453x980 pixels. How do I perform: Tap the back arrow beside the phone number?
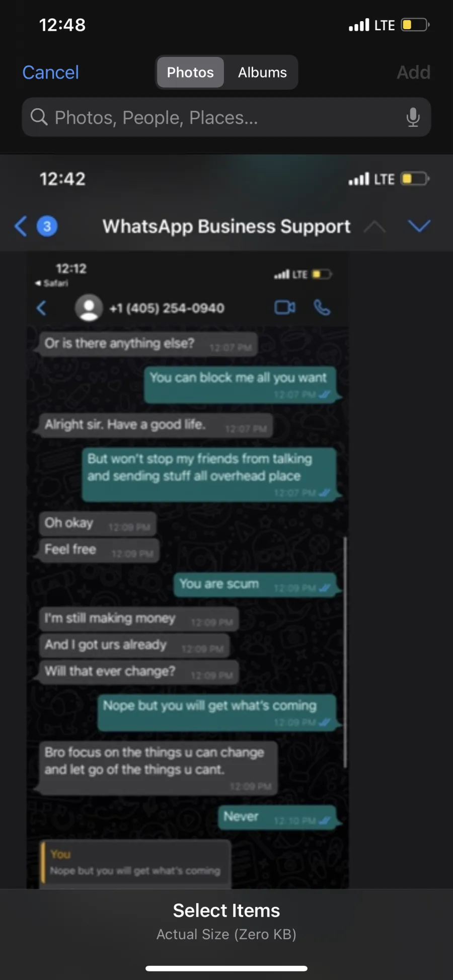(42, 308)
